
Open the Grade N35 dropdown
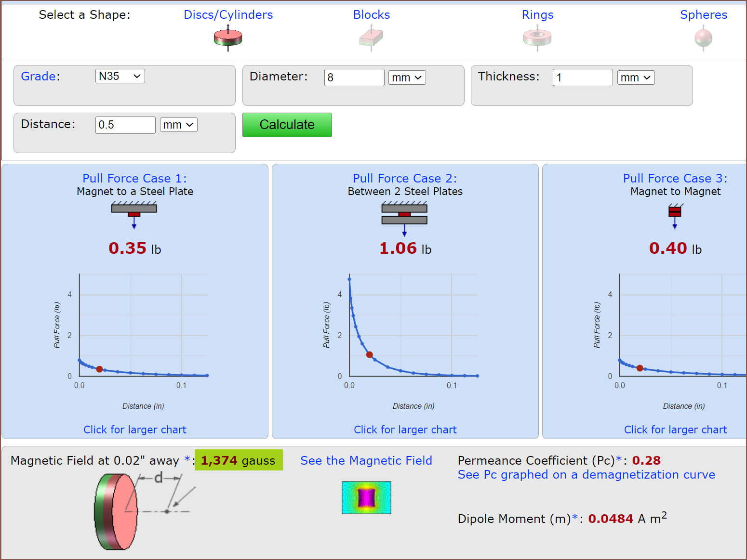(120, 76)
